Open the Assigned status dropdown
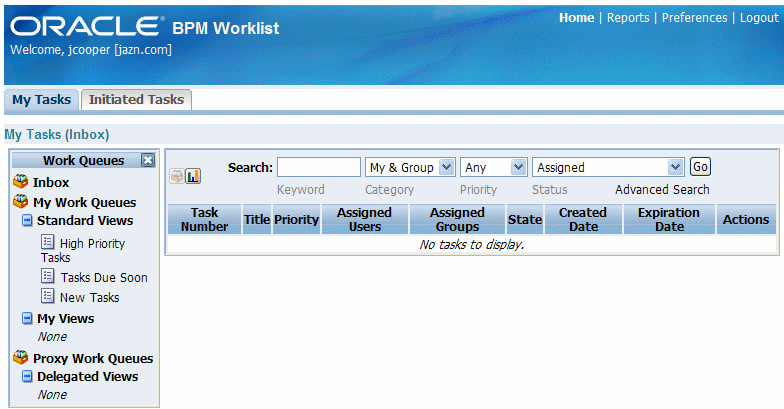 click(x=608, y=167)
